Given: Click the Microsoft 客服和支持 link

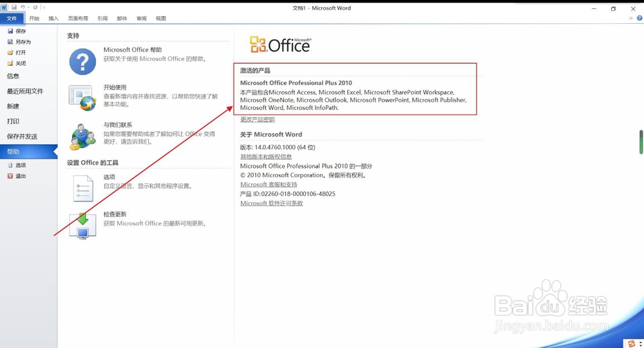Looking at the screenshot, I should click(269, 185).
